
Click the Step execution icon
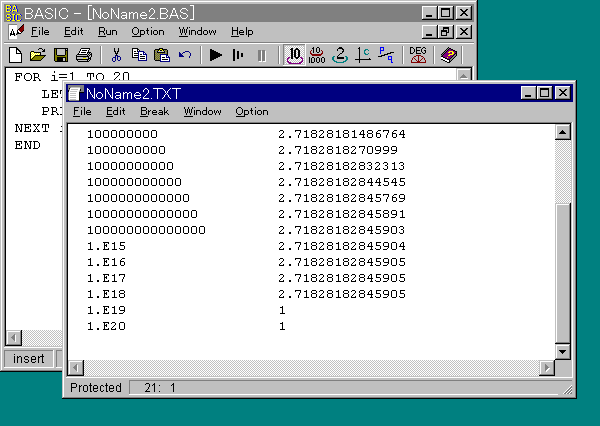pyautogui.click(x=238, y=55)
